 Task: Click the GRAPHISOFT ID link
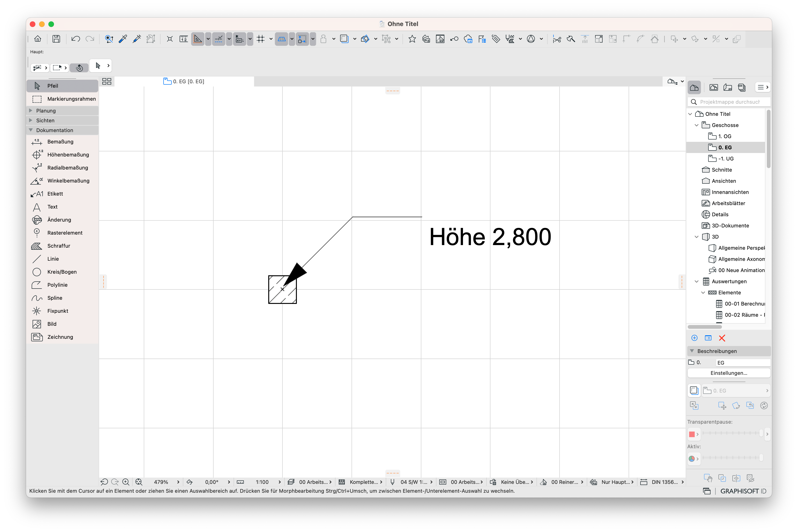743,491
